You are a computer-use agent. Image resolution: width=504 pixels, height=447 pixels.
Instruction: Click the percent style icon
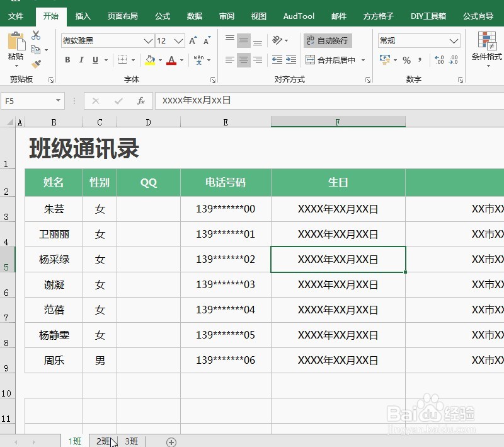click(407, 61)
